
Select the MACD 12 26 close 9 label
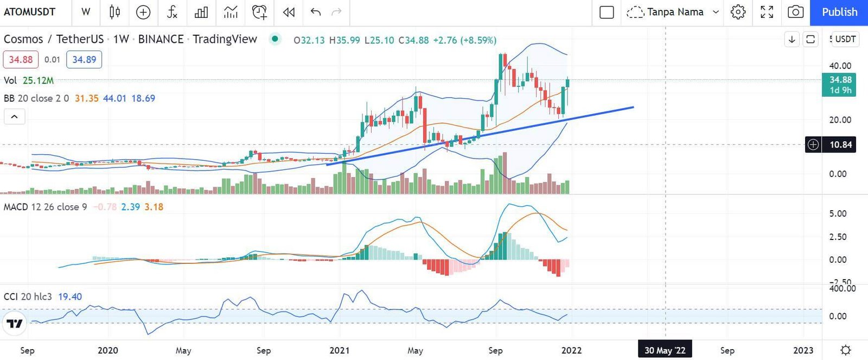click(x=45, y=207)
